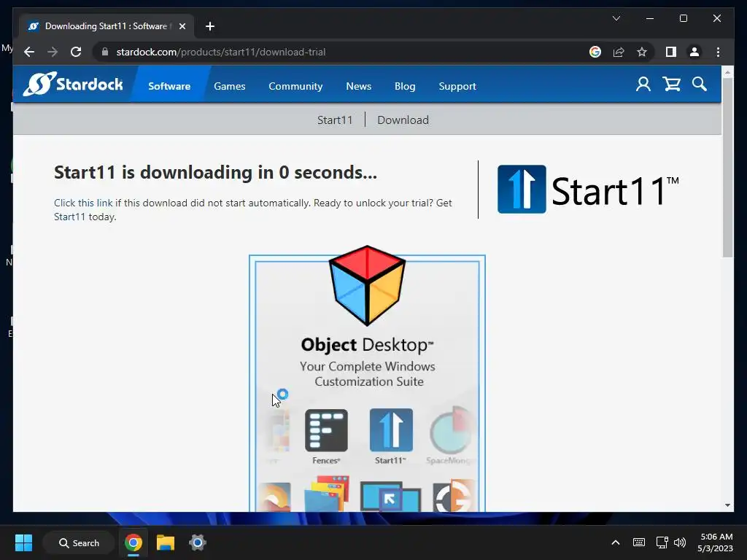Click the address bar URL field

343,52
